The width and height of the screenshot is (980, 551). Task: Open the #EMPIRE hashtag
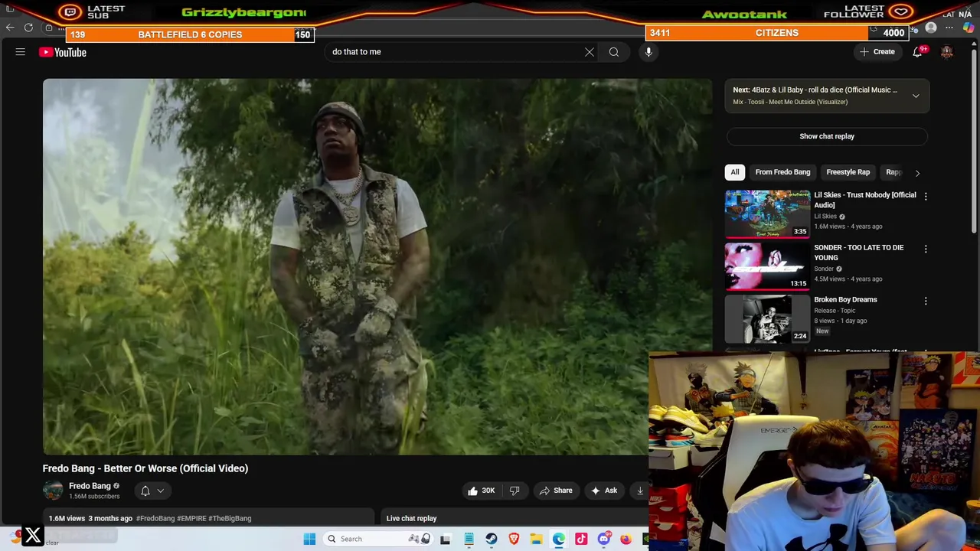pyautogui.click(x=191, y=519)
